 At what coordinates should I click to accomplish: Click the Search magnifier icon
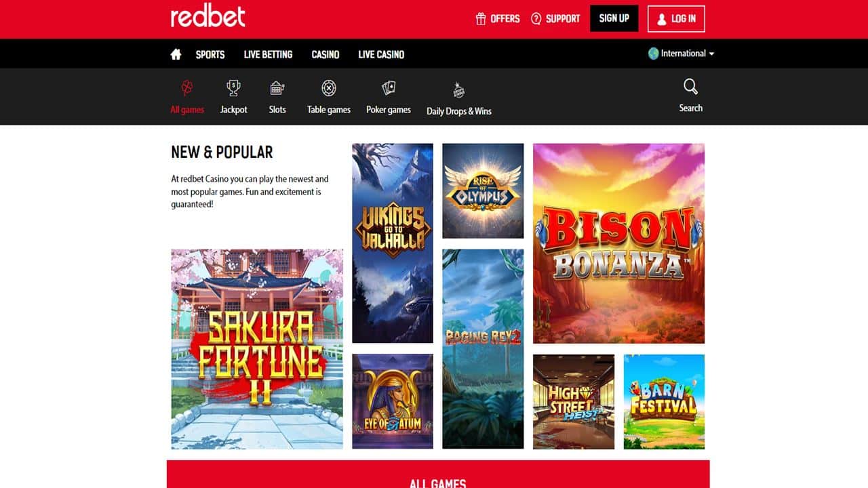(690, 87)
